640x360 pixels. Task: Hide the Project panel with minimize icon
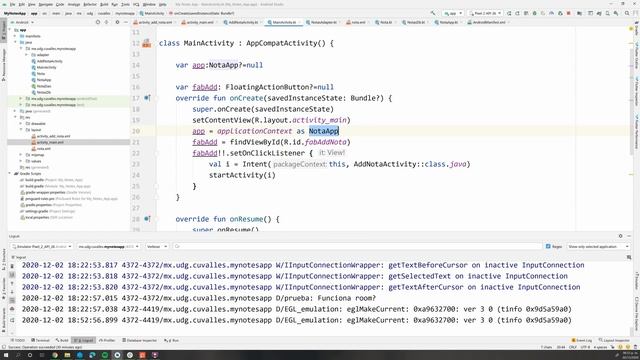coord(125,22)
